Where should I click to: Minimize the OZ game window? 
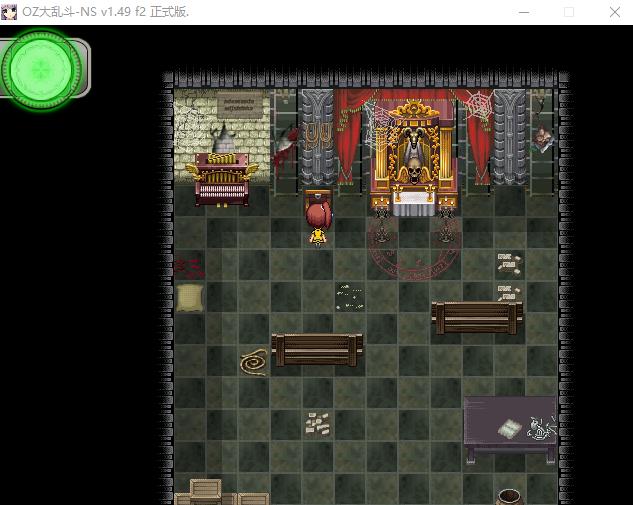click(524, 12)
